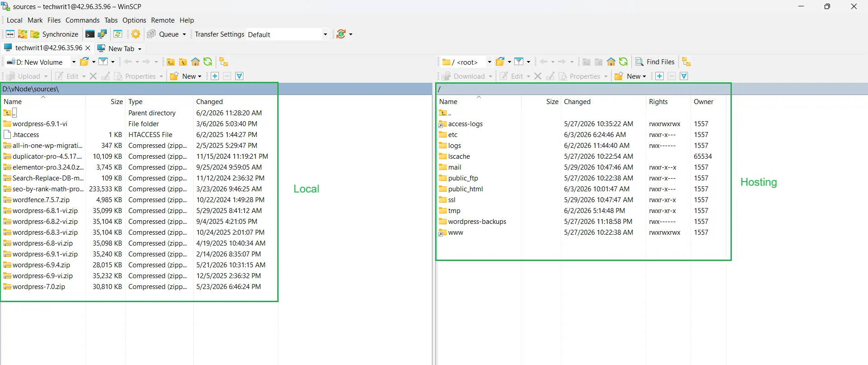Expand the remote filter dropdown arrow
This screenshot has height=365, width=868.
pyautogui.click(x=528, y=62)
